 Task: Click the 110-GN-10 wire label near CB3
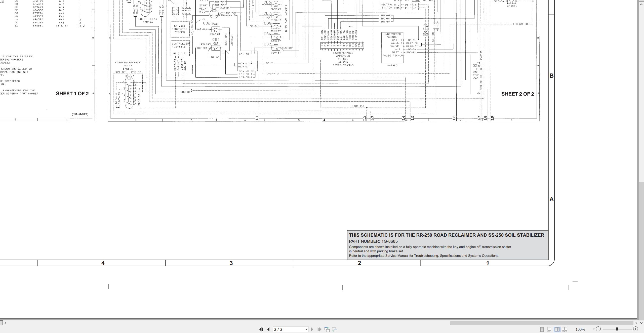[x=271, y=74]
